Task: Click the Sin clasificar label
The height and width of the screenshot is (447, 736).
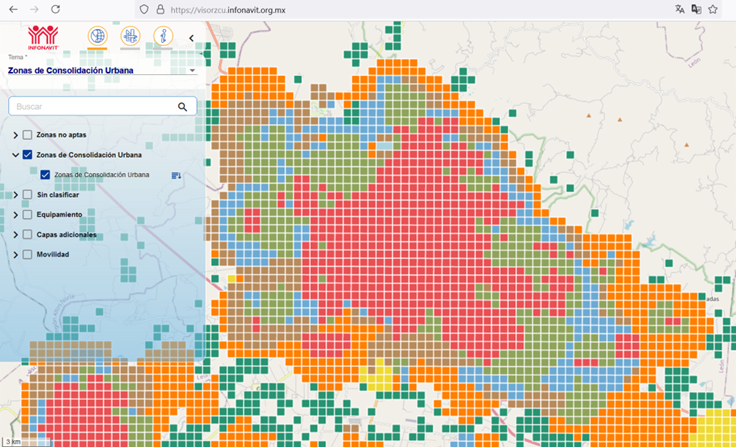Action: coord(58,194)
